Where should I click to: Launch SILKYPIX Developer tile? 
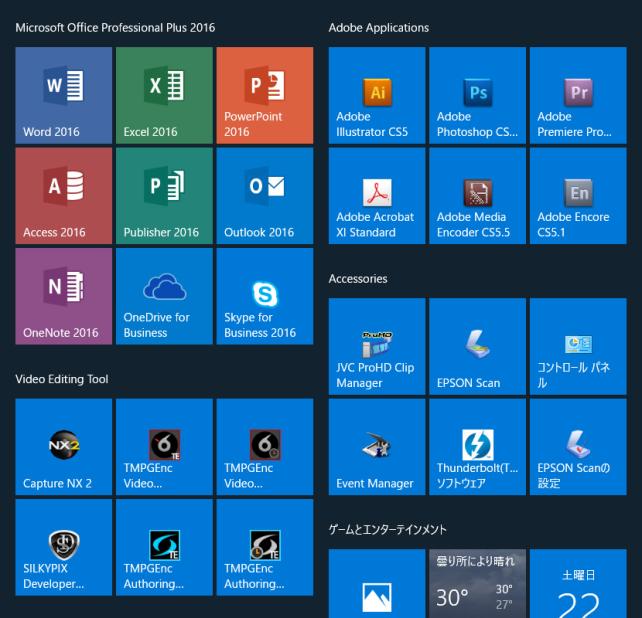click(63, 547)
